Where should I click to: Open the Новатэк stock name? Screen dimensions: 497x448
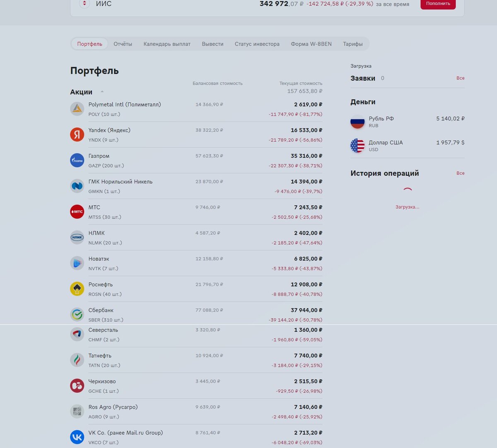(99, 259)
